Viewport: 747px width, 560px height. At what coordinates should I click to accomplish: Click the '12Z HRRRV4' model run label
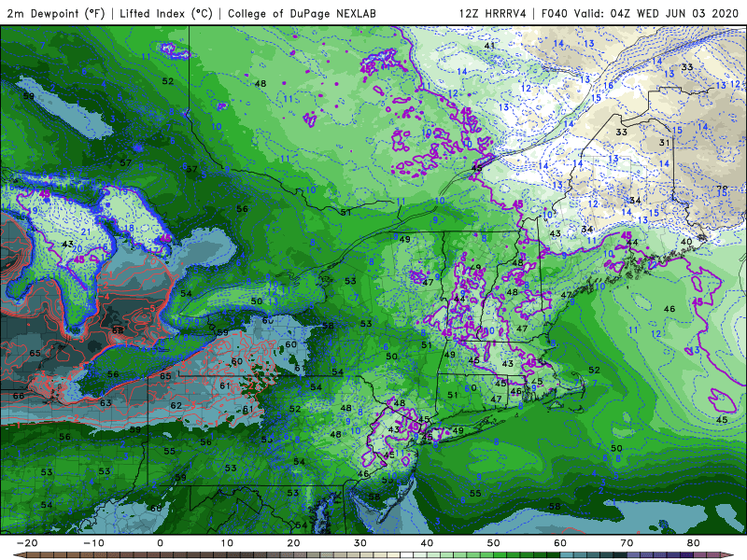coord(493,13)
